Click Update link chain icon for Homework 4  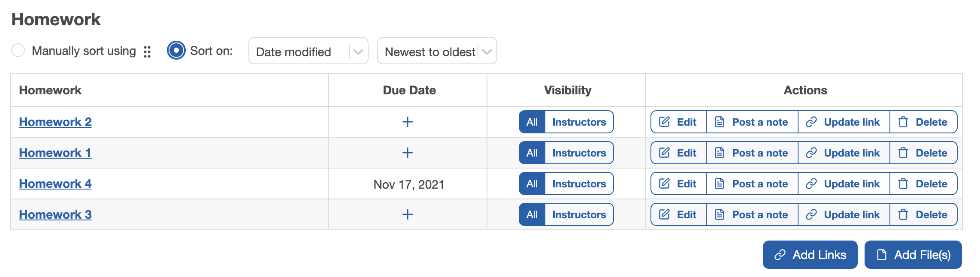coord(811,184)
